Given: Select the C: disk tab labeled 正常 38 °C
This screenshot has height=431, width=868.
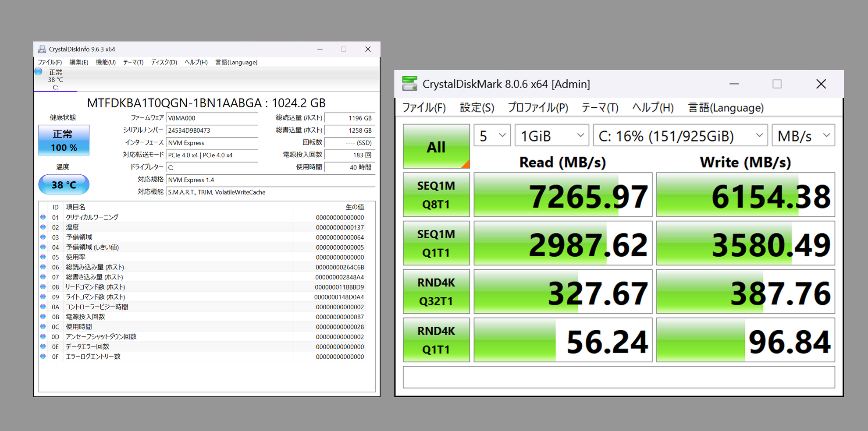Looking at the screenshot, I should point(56,79).
